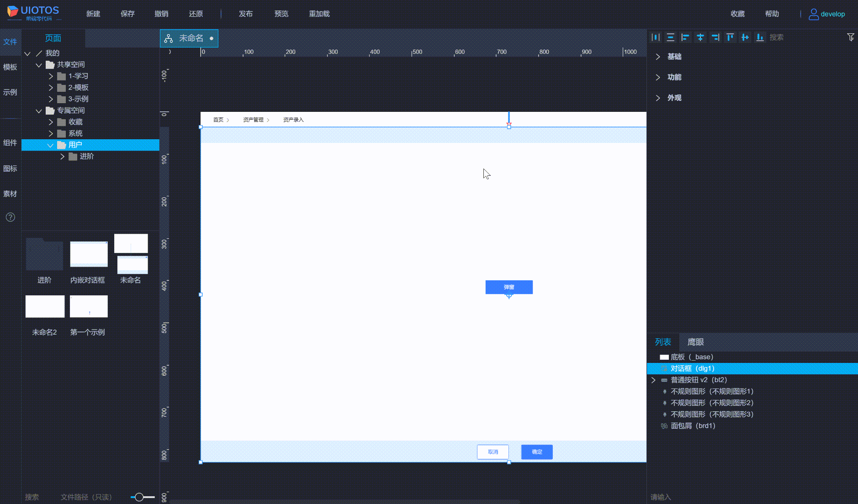Open the 素材 panel in the left sidebar
The width and height of the screenshot is (858, 504).
[x=10, y=194]
